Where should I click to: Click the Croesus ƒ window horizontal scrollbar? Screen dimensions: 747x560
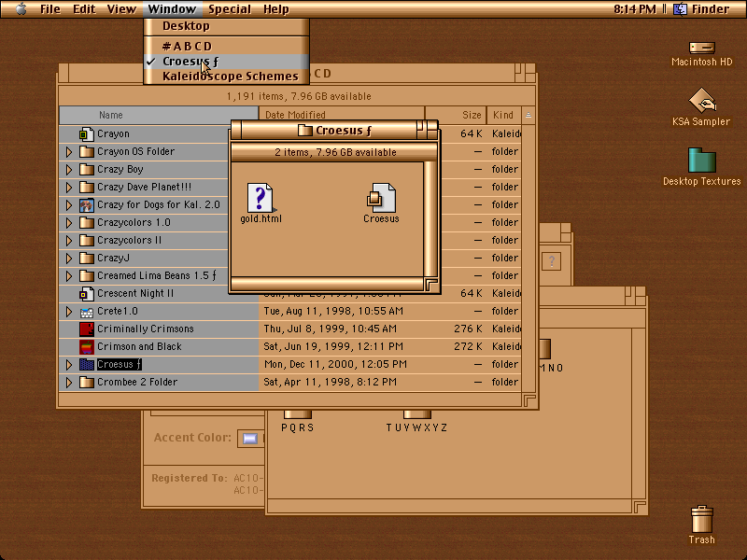click(328, 285)
